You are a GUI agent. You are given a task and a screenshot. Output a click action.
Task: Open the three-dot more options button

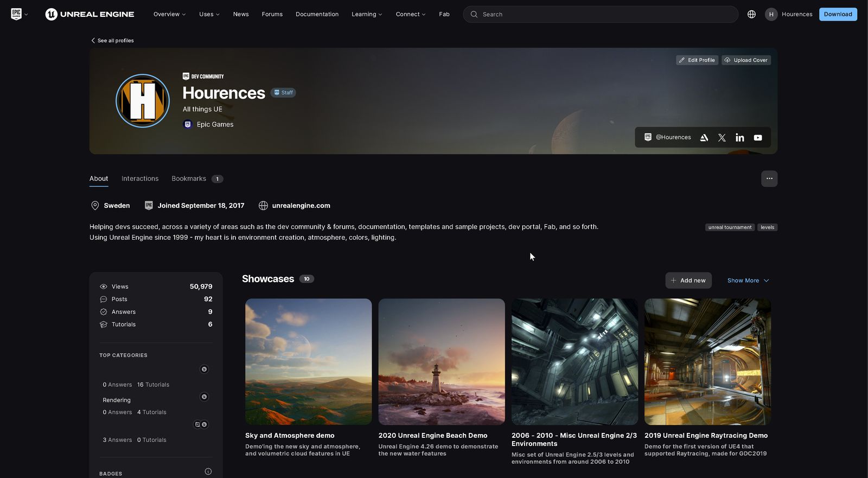coord(769,179)
